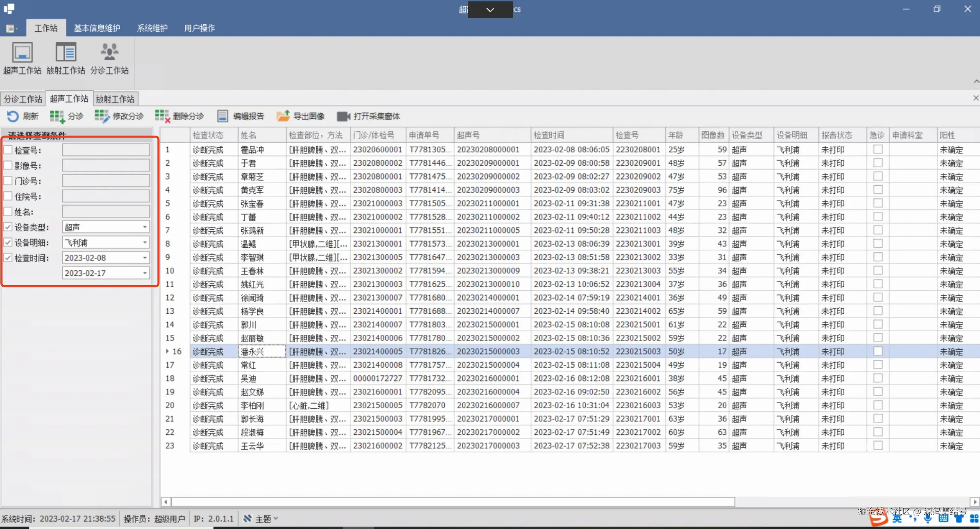The width and height of the screenshot is (980, 529).
Task: Click the 导出图像 export icon
Action: point(283,116)
